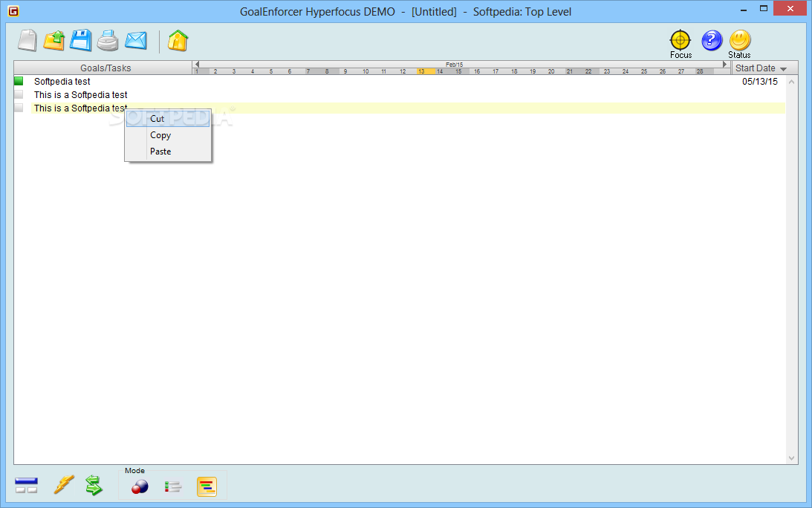Click the blue bars icon in the bottom toolbar
This screenshot has height=508, width=812.
click(x=27, y=485)
